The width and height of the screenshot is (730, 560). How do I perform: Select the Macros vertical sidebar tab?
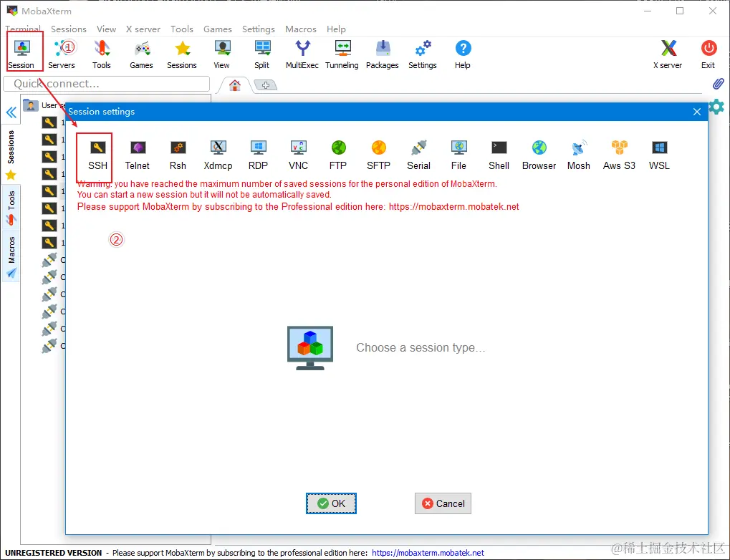11,256
